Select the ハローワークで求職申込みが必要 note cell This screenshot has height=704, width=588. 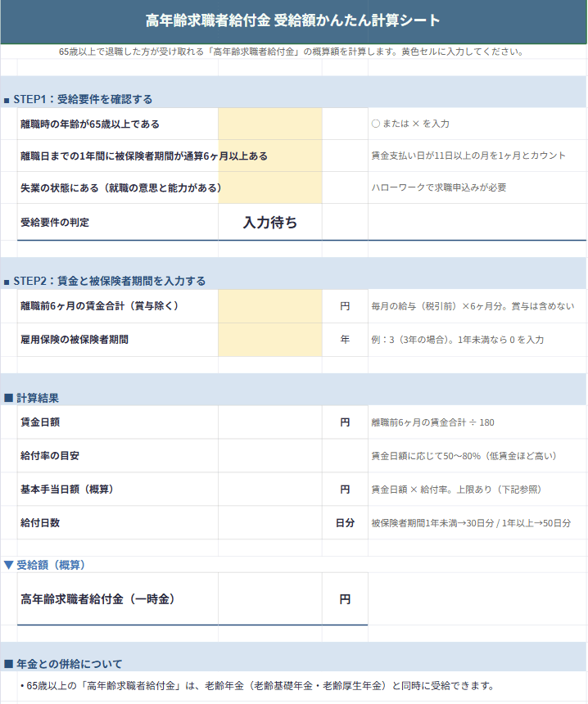(x=439, y=187)
